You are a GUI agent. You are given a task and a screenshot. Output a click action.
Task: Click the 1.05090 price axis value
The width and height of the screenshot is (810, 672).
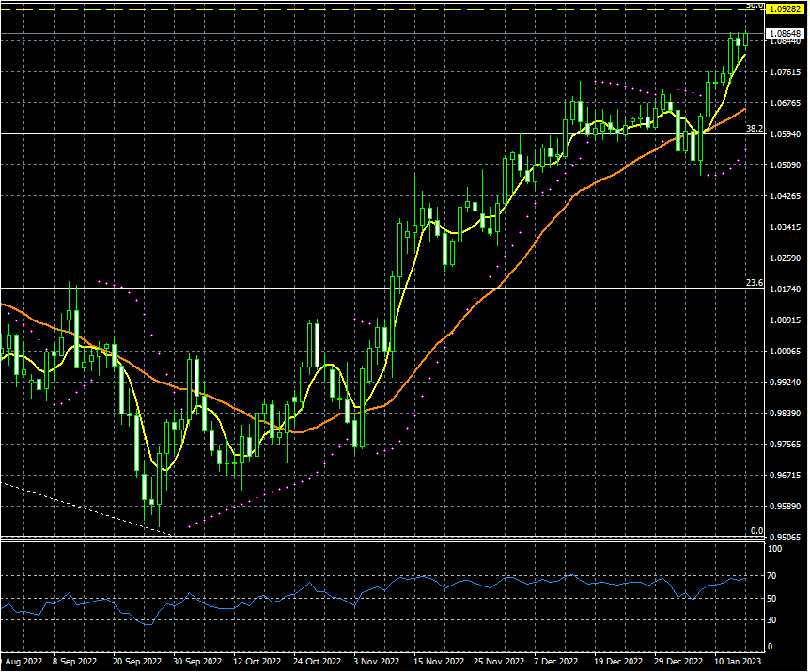[786, 165]
